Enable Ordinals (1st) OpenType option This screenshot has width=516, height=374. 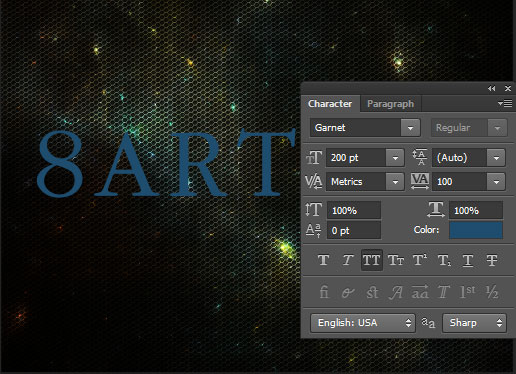467,292
